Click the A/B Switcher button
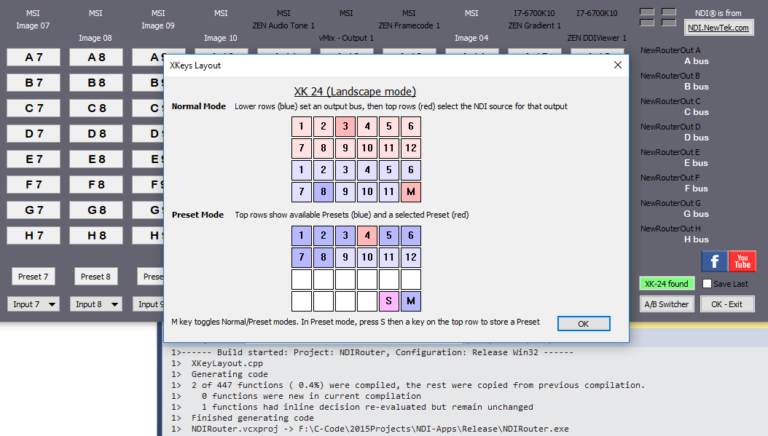 click(x=665, y=304)
